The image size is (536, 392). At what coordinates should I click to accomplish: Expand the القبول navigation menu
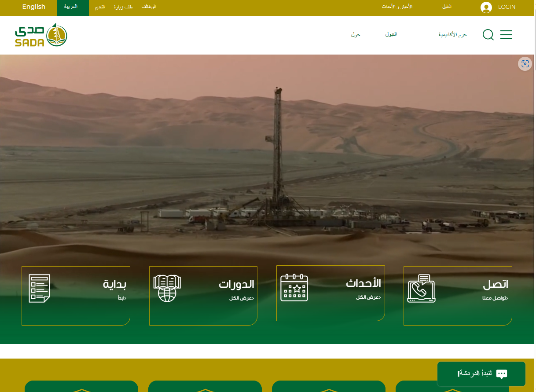click(x=391, y=35)
